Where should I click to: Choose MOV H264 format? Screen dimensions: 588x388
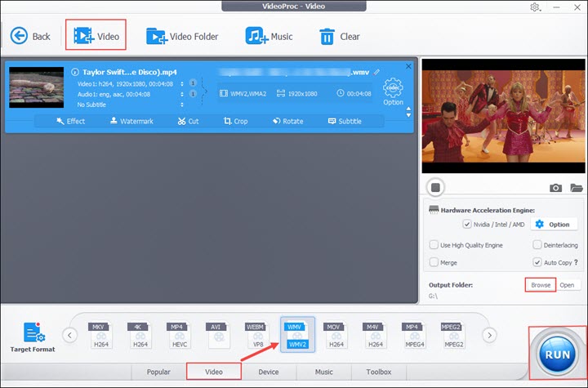pos(336,335)
